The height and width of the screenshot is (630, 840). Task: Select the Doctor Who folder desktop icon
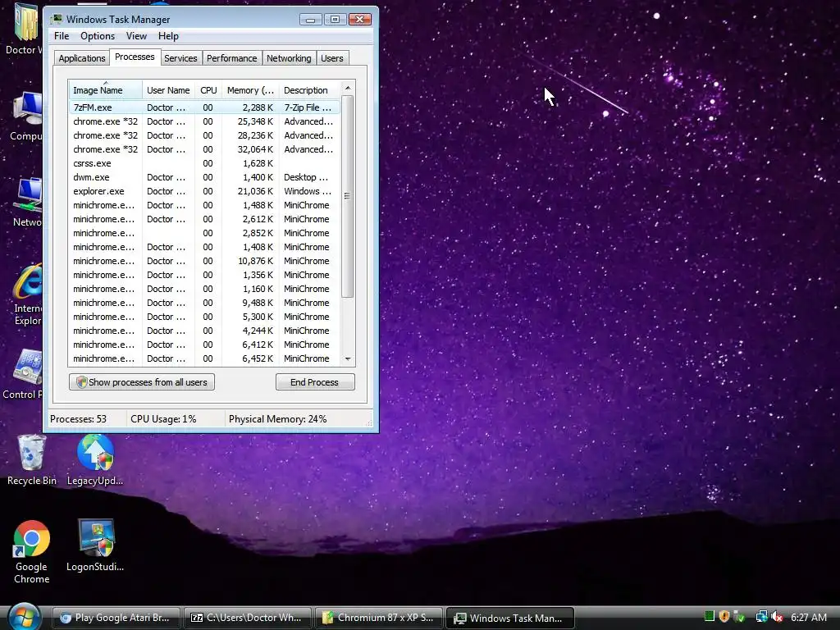point(24,30)
